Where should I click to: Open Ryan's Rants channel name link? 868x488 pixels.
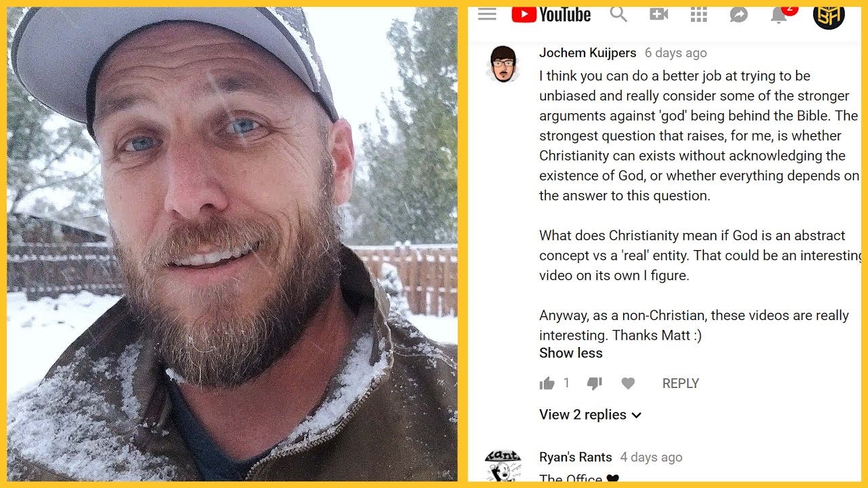[x=575, y=457]
